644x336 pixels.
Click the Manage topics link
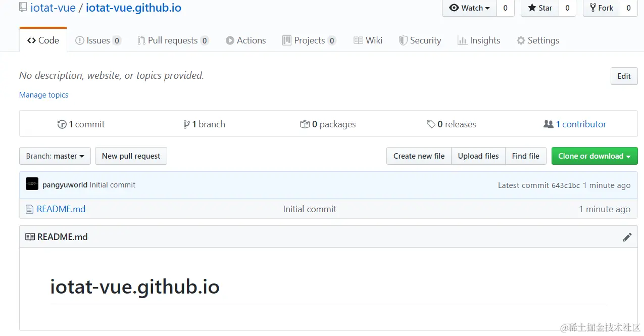43,95
